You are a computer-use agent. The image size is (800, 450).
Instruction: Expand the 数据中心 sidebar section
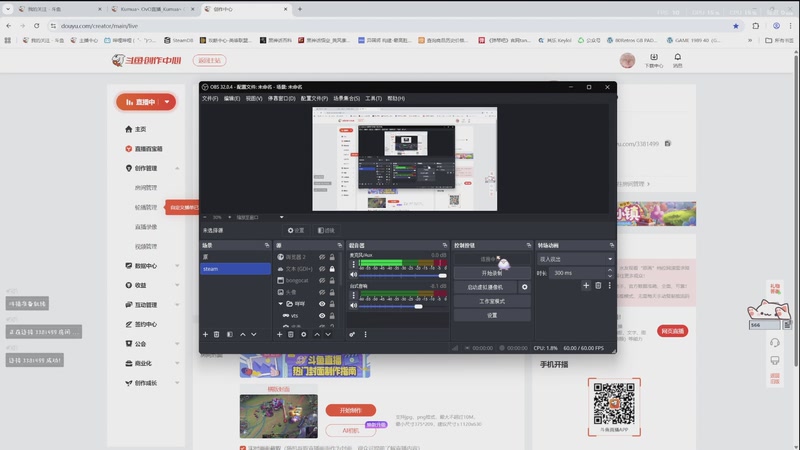pos(177,265)
